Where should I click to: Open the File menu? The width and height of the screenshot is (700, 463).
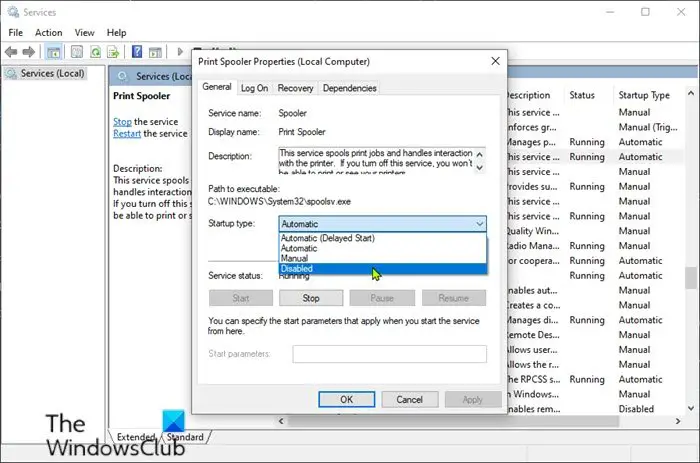coord(16,33)
